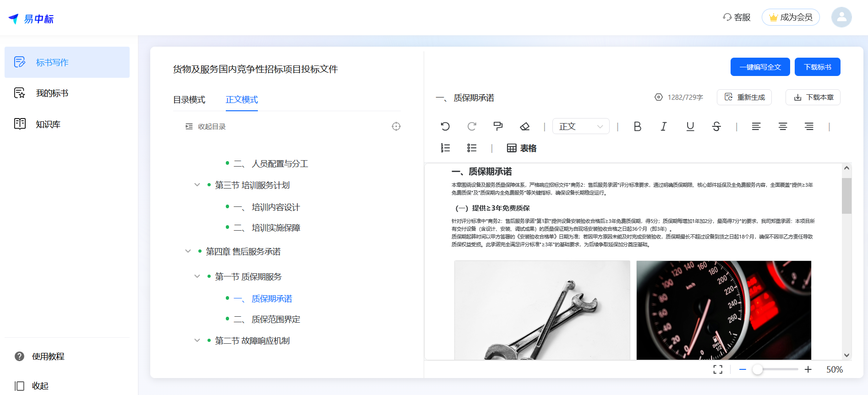Screen dimensions: 868x395
Task: Zoom in with plus button
Action: click(808, 369)
